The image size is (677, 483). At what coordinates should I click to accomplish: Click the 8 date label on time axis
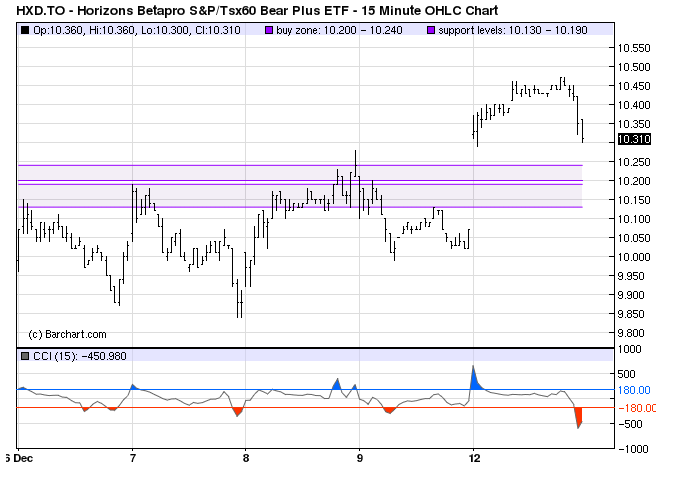(246, 458)
